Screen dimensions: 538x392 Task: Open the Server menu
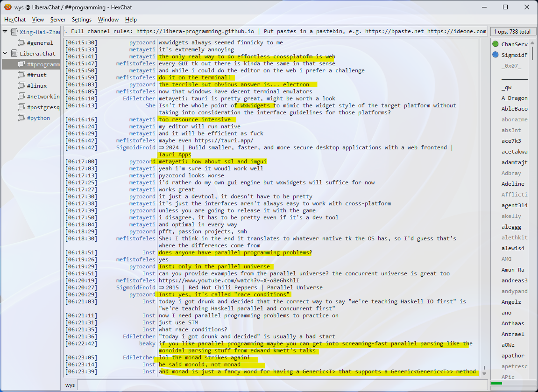point(58,20)
